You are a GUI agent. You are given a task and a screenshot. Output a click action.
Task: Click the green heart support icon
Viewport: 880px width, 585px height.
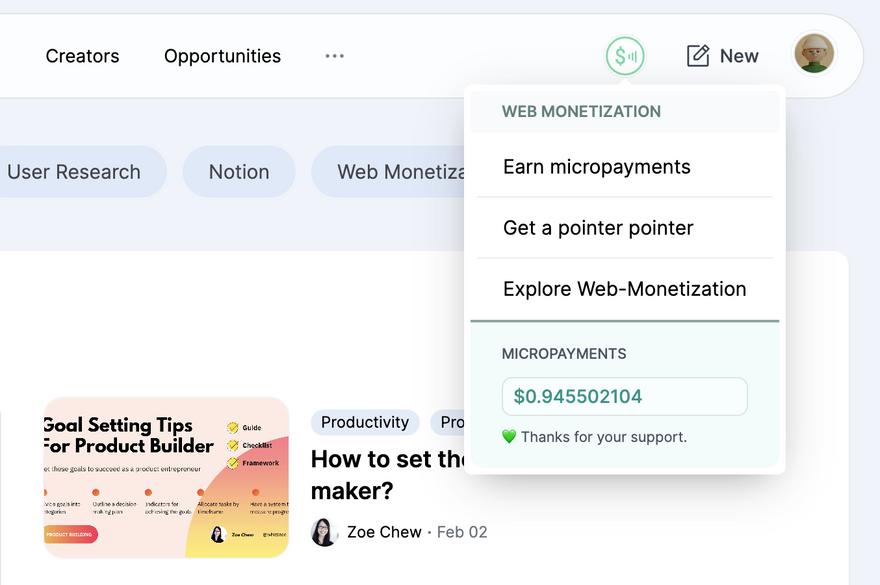(509, 437)
